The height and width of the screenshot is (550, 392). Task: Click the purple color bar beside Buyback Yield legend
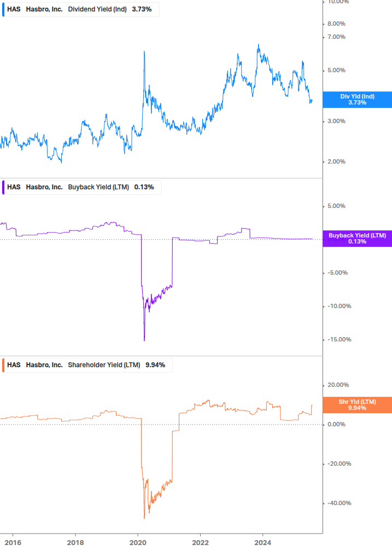coord(3,187)
